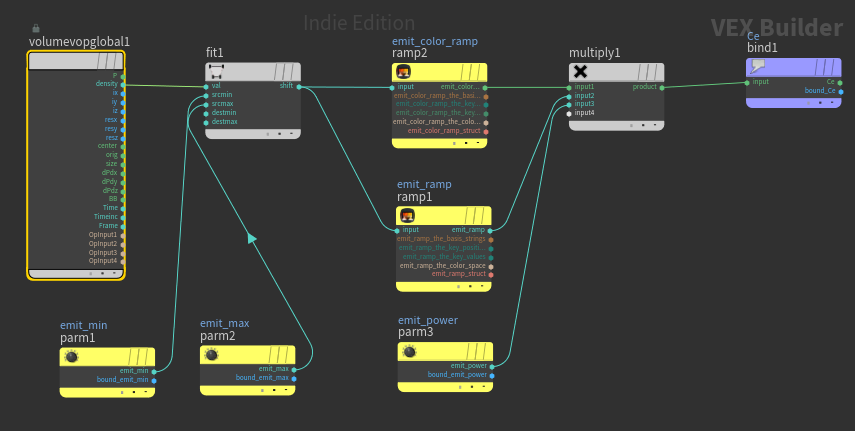Click the input port on ramp2

pyautogui.click(x=392, y=87)
